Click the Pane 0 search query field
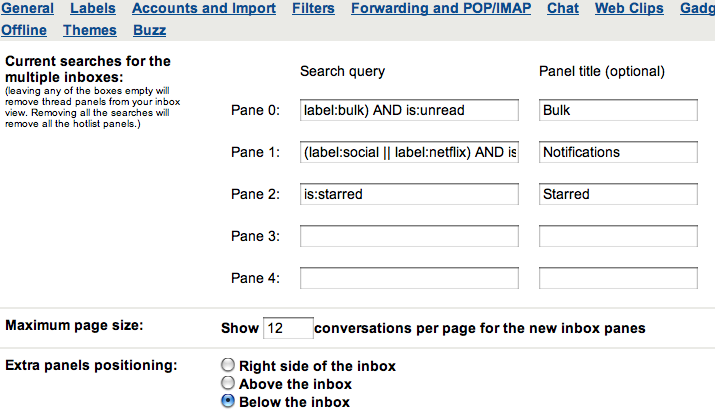Screen dimensions: 715x419 pos(409,110)
